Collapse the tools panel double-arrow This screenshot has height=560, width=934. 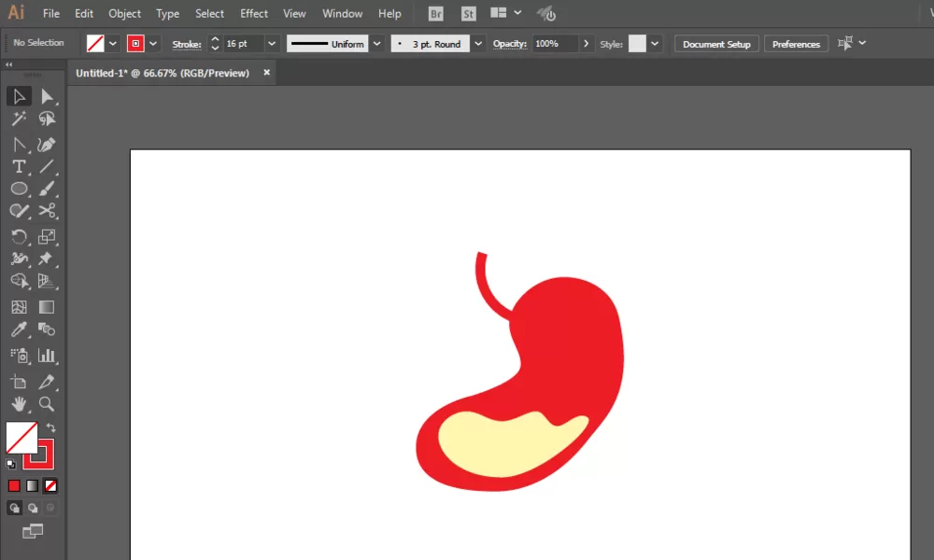9,64
